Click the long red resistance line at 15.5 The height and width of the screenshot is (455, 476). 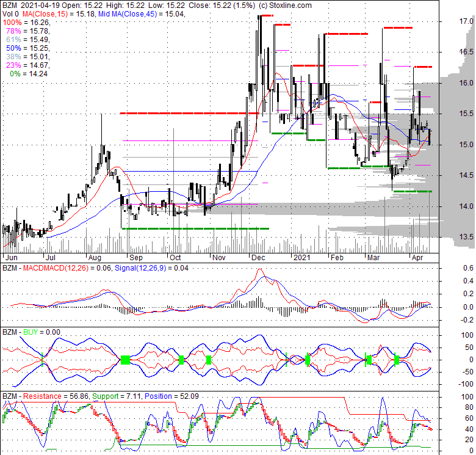(x=190, y=114)
